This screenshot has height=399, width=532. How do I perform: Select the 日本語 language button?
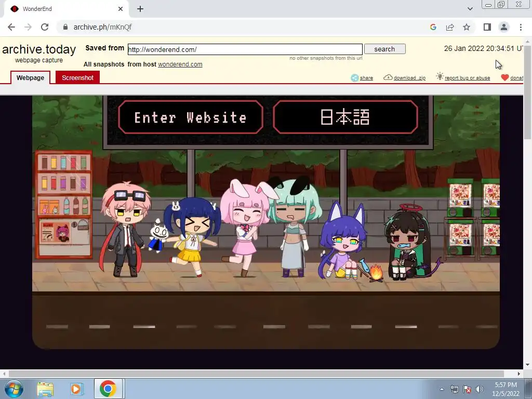pyautogui.click(x=345, y=117)
